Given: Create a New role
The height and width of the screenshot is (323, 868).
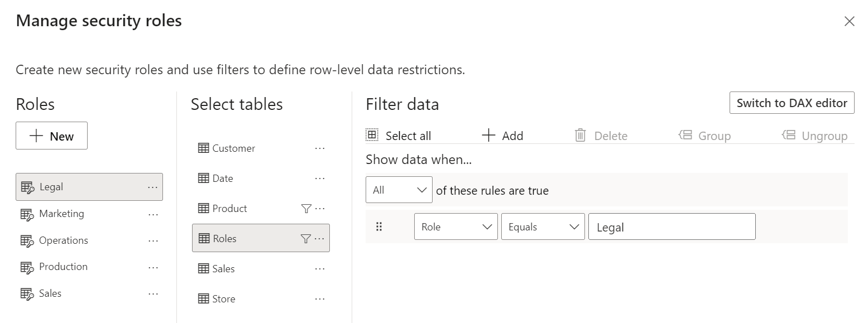Looking at the screenshot, I should (51, 136).
